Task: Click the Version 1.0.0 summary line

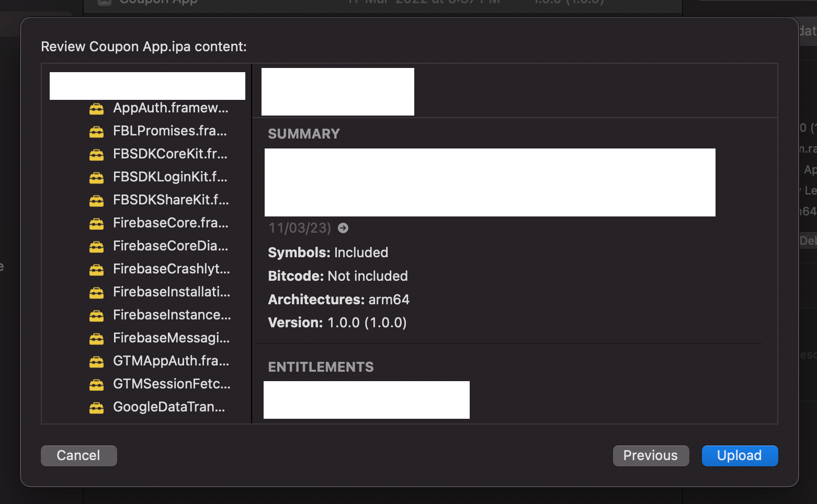Action: (337, 323)
